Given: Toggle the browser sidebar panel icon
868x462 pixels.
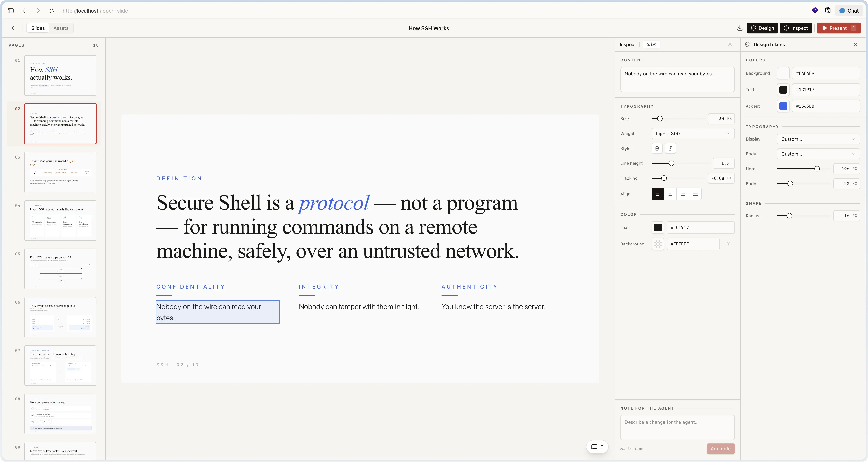Looking at the screenshot, I should click(10, 11).
